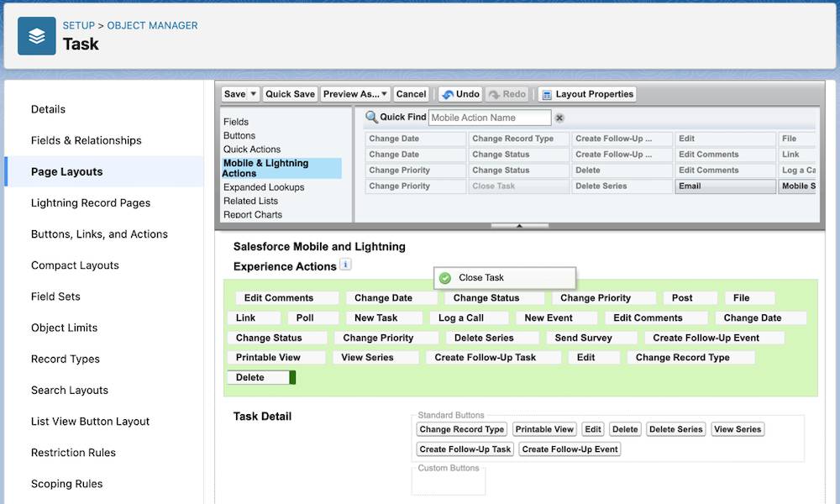This screenshot has height=504, width=840.
Task: Select the Delete action in green section
Action: (x=261, y=377)
